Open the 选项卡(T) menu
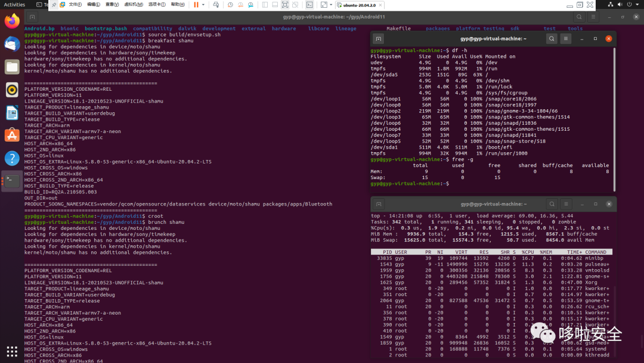The width and height of the screenshot is (644, 363). [157, 5]
